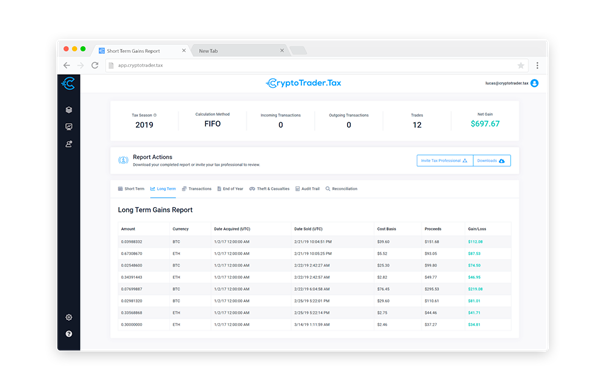Viewport: 605px width, 391px height.
Task: Bookmark the page with the star icon
Action: (521, 66)
